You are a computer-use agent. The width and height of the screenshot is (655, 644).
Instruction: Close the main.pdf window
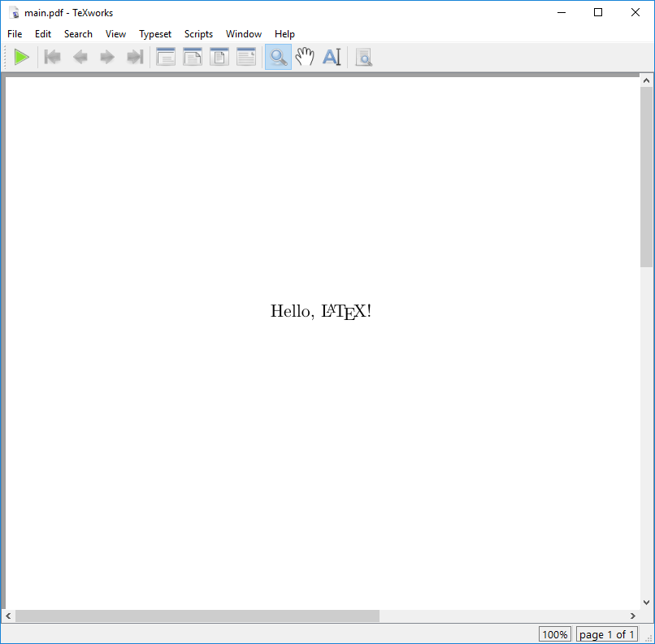(635, 12)
